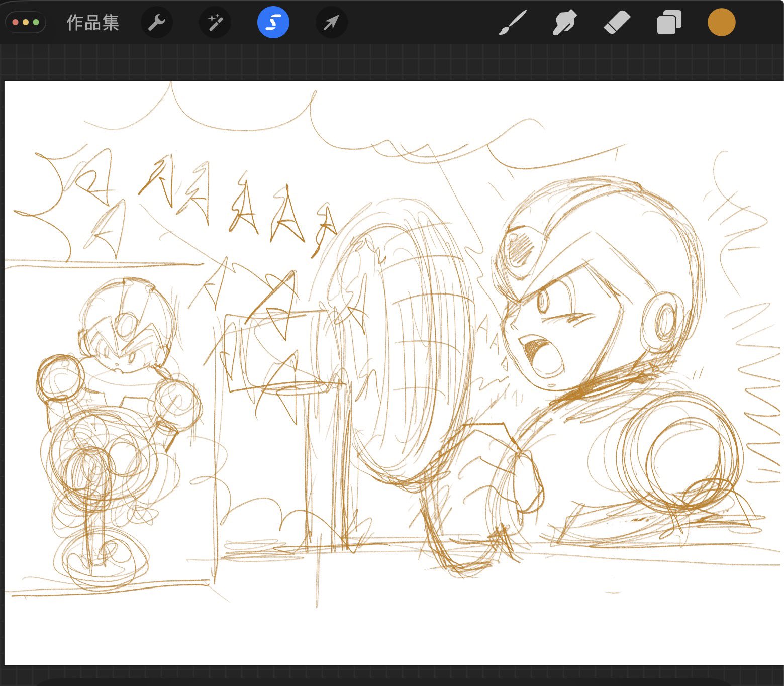This screenshot has width=784, height=686.
Task: Select the Smudge tool
Action: pos(565,23)
